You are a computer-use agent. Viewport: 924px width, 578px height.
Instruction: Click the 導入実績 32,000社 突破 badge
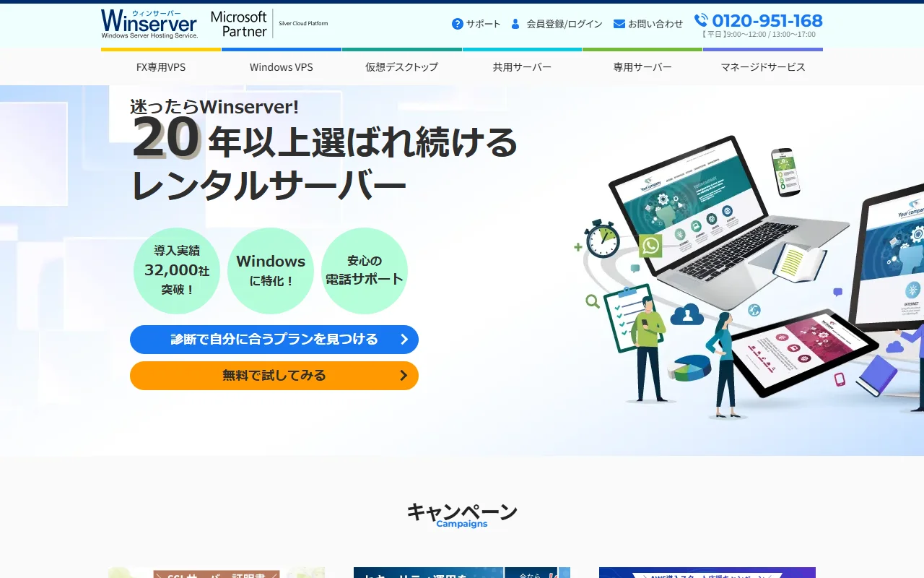pos(177,271)
